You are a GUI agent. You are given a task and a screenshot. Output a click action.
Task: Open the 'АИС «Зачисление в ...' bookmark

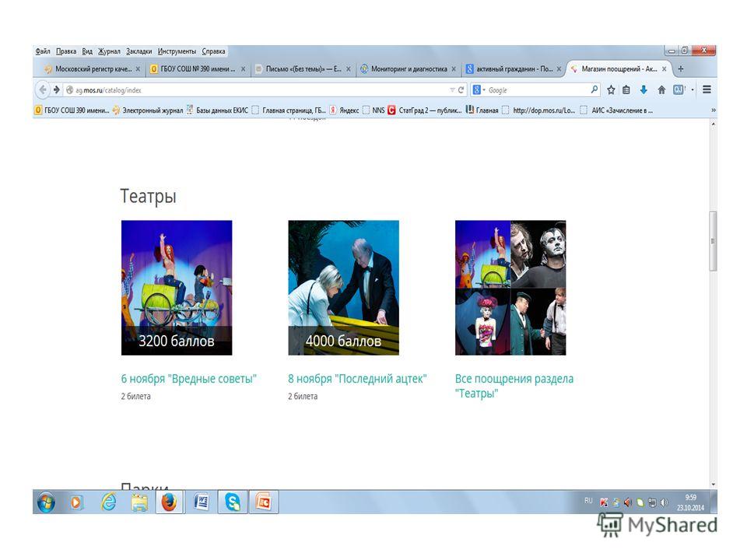[616, 110]
